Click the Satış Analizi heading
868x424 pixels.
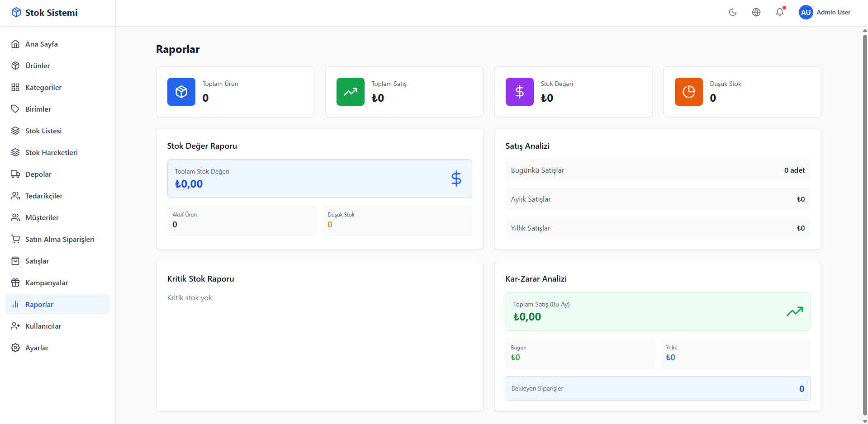click(527, 146)
